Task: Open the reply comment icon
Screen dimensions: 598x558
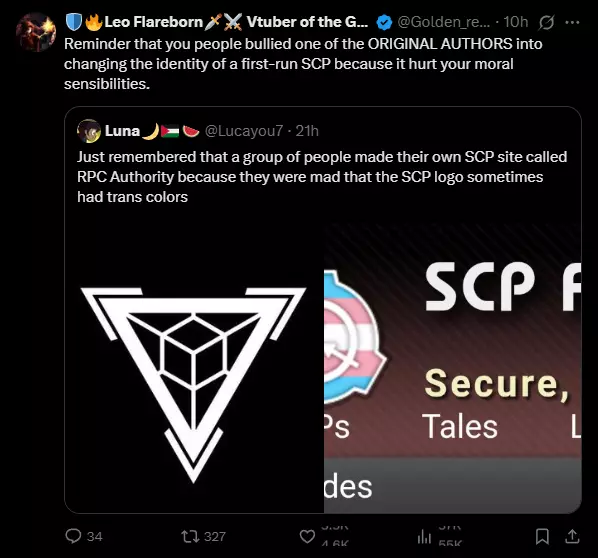Action: 73,536
